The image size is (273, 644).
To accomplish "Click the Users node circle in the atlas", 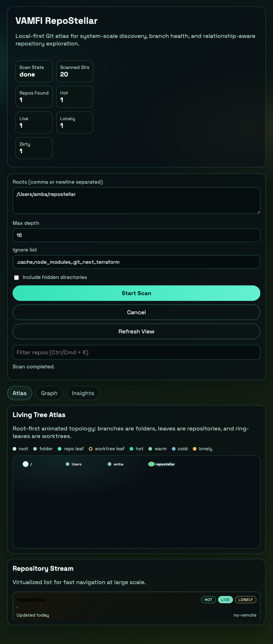I will click(x=68, y=464).
